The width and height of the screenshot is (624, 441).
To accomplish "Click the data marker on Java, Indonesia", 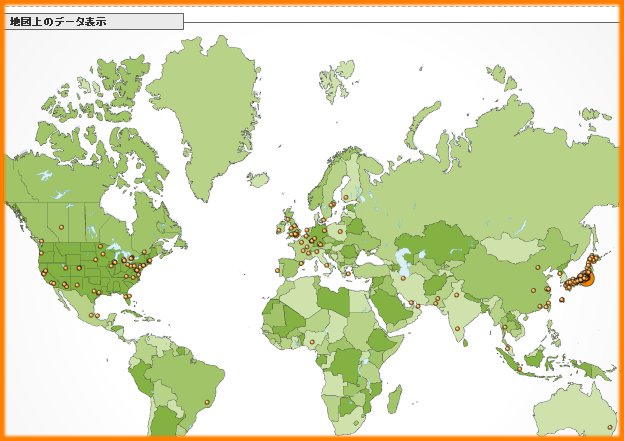I will 519,369.
